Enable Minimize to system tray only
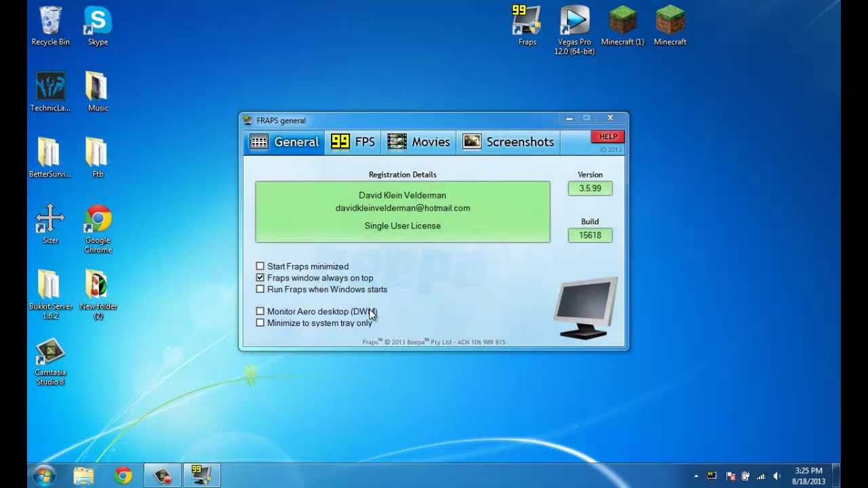 point(260,323)
